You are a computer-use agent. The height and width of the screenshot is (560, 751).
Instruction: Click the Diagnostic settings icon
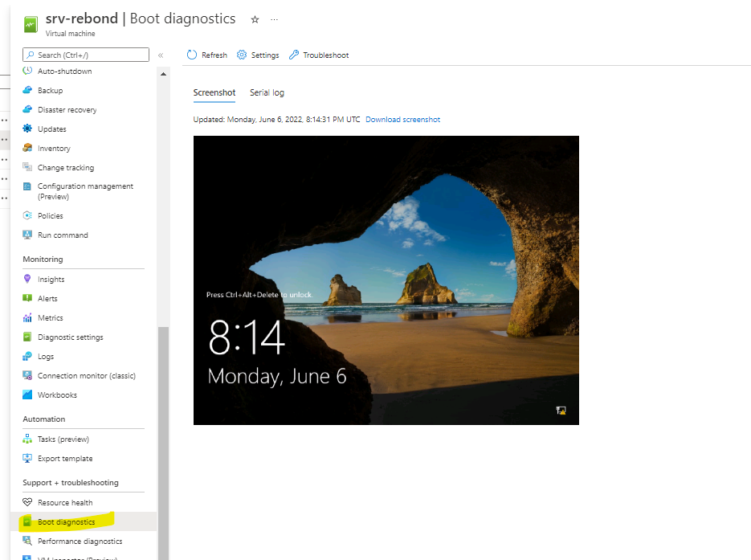tap(27, 337)
